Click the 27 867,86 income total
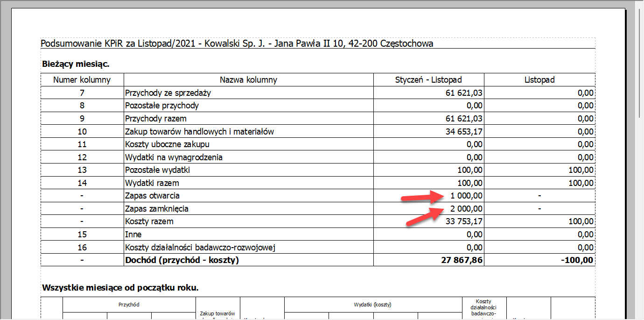The width and height of the screenshot is (644, 320). [x=462, y=260]
